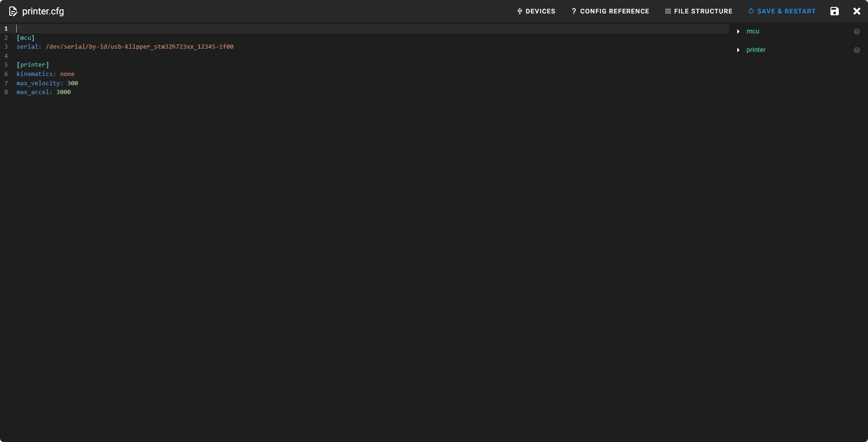Select mcu in file structure panel
Image resolution: width=868 pixels, height=442 pixels.
753,32
